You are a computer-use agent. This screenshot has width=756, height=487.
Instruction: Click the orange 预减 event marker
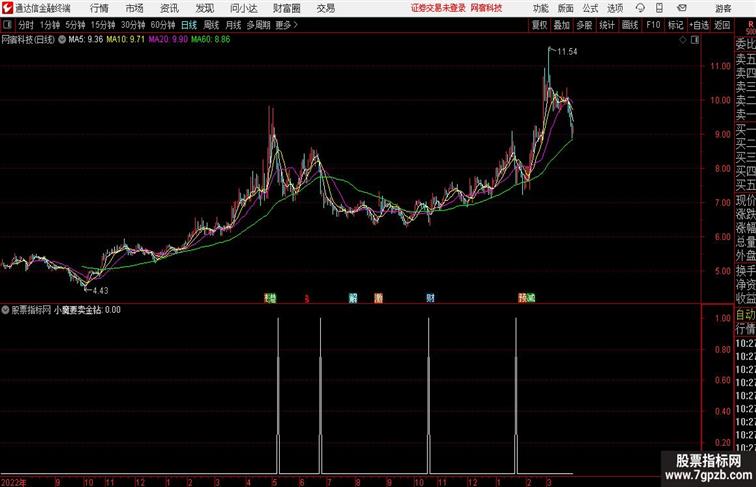526,298
